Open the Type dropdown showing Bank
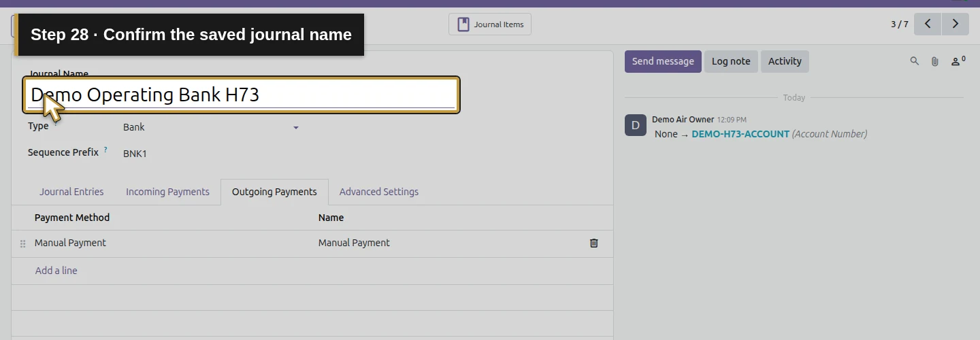Viewport: 980px width, 340px height. [x=211, y=127]
